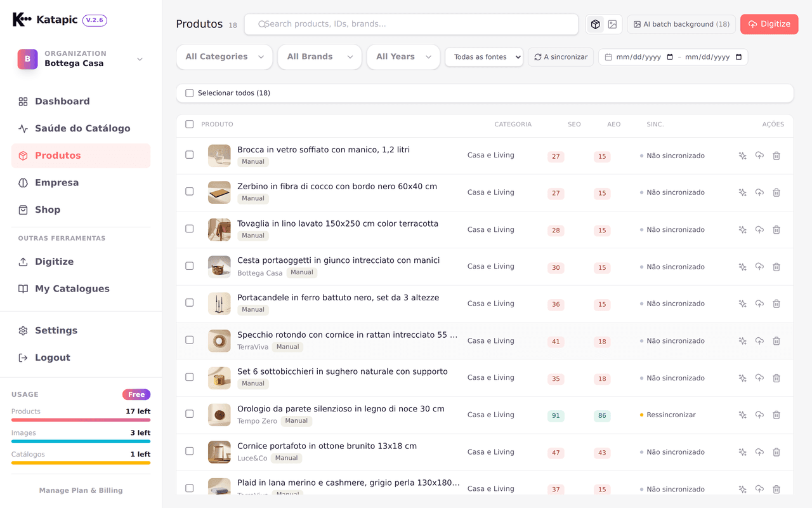Open thumbnail of Orologio da parete product

[219, 415]
